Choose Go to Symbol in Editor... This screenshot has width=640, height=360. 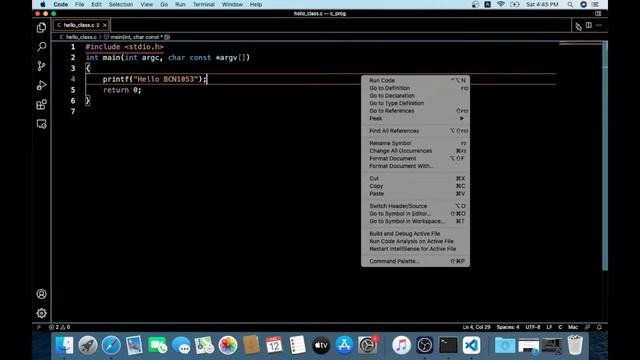click(x=416, y=213)
